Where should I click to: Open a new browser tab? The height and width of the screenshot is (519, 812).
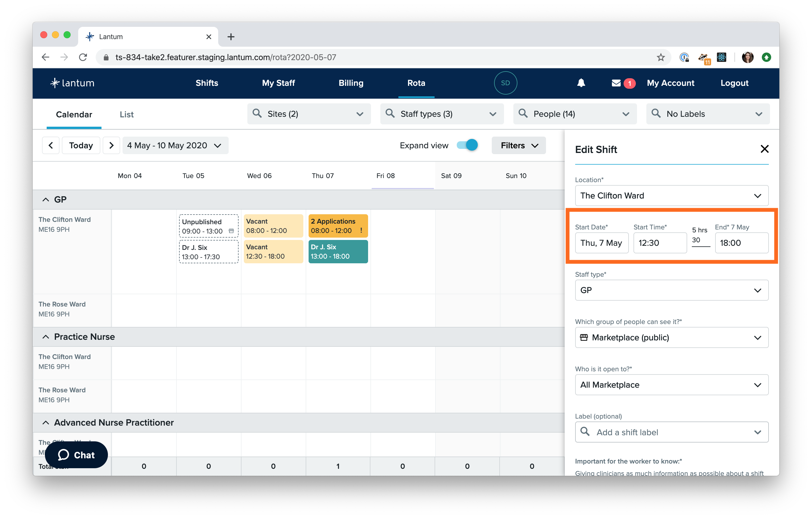(x=231, y=36)
